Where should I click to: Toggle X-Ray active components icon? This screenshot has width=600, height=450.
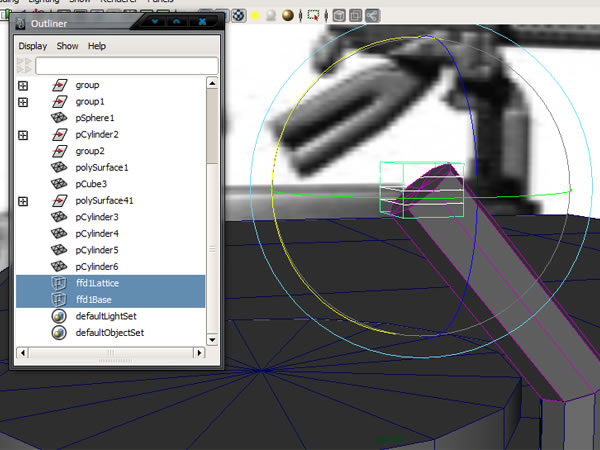[355, 16]
